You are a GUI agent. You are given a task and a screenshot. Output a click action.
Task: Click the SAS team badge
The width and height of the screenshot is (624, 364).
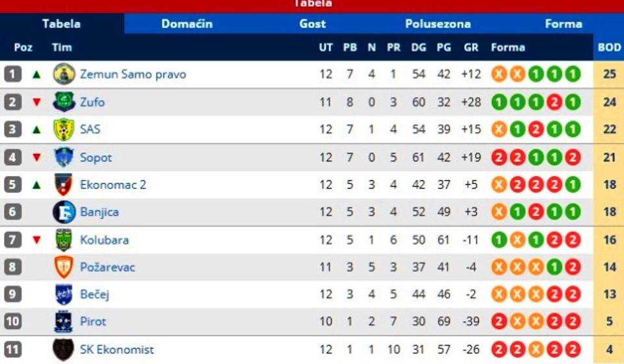pyautogui.click(x=64, y=129)
